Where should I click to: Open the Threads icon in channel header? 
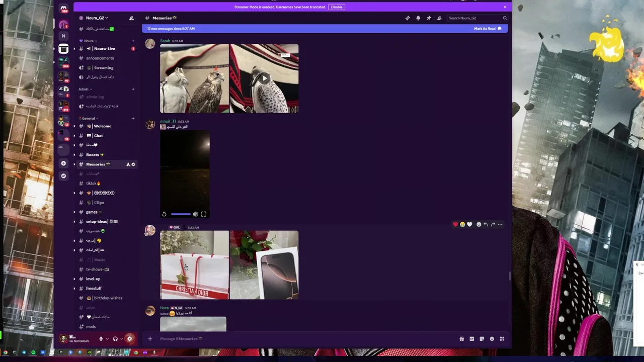(x=408, y=18)
